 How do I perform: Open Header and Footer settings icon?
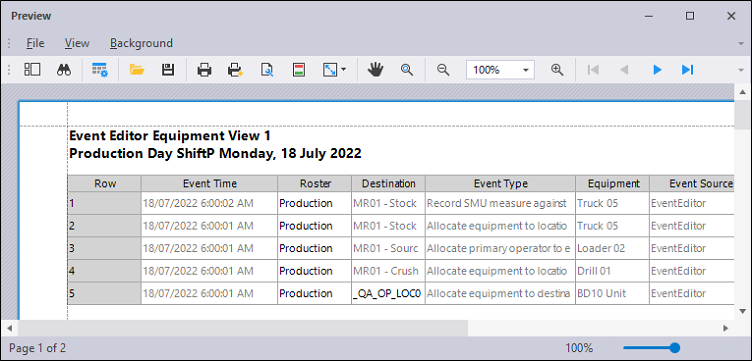299,70
